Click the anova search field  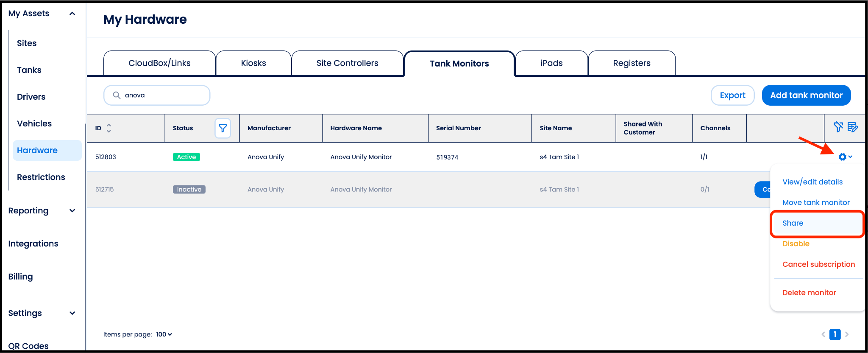(163, 95)
